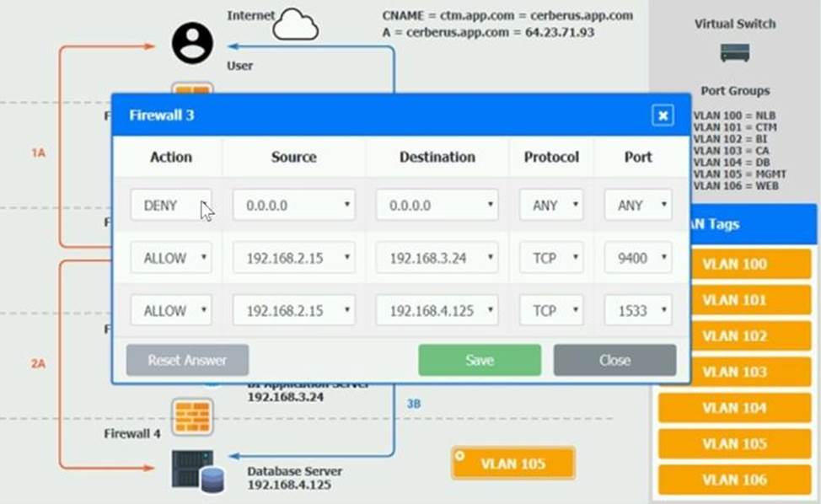This screenshot has height=504, width=821.
Task: Open destination 192.168.4.125 dropdown
Action: [437, 310]
